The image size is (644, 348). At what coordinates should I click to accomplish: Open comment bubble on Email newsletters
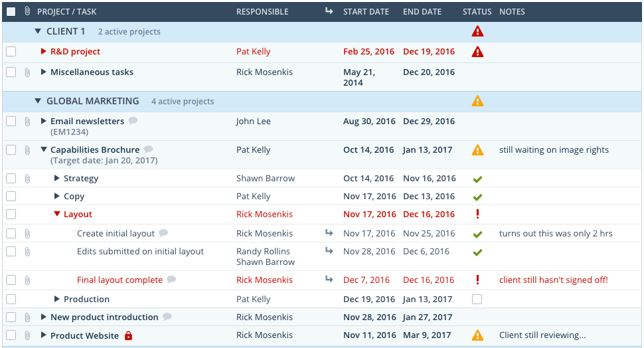[133, 121]
